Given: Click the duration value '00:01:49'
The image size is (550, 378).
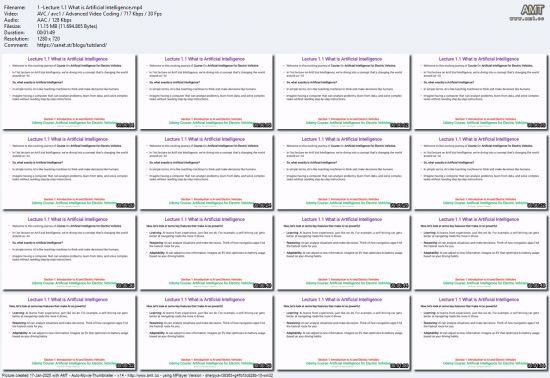Looking at the screenshot, I should click(46, 33).
